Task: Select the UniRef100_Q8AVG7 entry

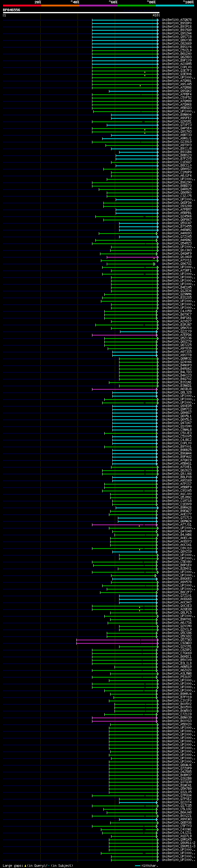Action: [x=177, y=169]
